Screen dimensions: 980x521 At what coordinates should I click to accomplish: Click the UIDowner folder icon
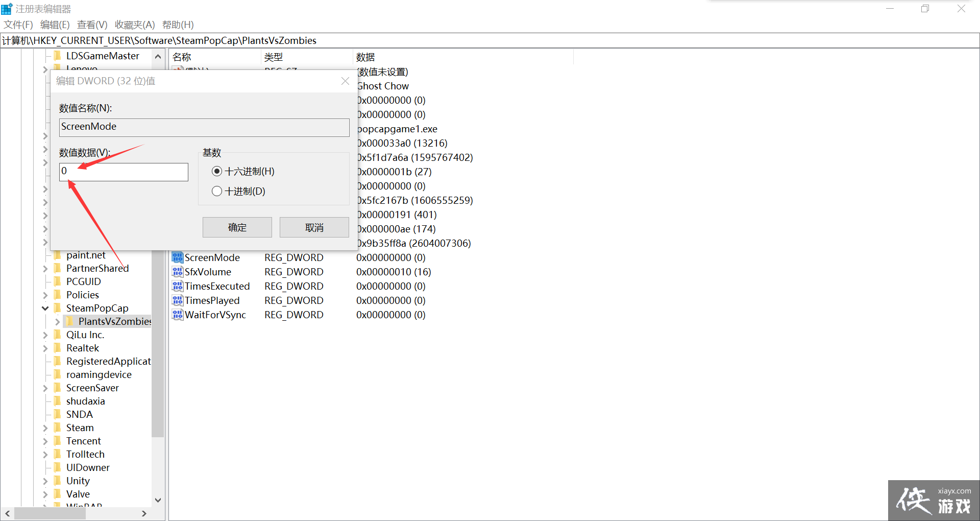pos(58,467)
